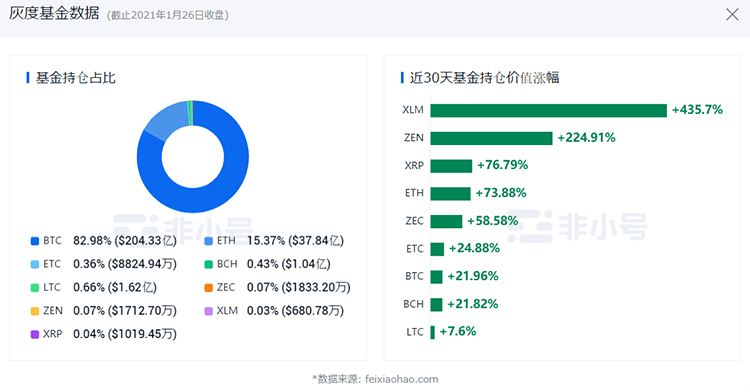Click ZEC holding value 0.07% ($1833.20万)
The image size is (750, 392).
[298, 287]
